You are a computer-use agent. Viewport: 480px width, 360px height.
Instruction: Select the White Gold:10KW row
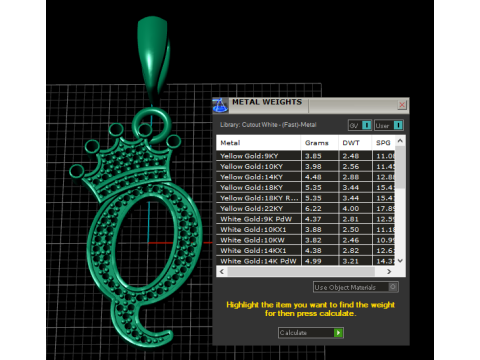pyautogui.click(x=306, y=240)
